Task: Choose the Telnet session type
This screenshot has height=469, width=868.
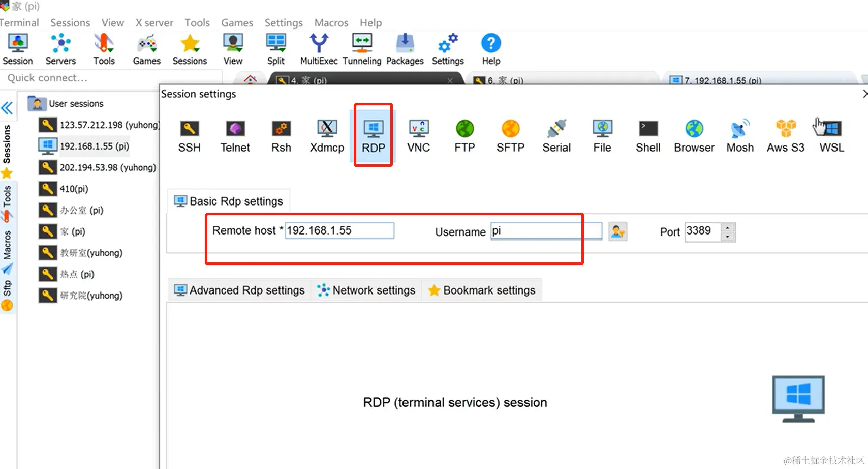Action: tap(235, 136)
